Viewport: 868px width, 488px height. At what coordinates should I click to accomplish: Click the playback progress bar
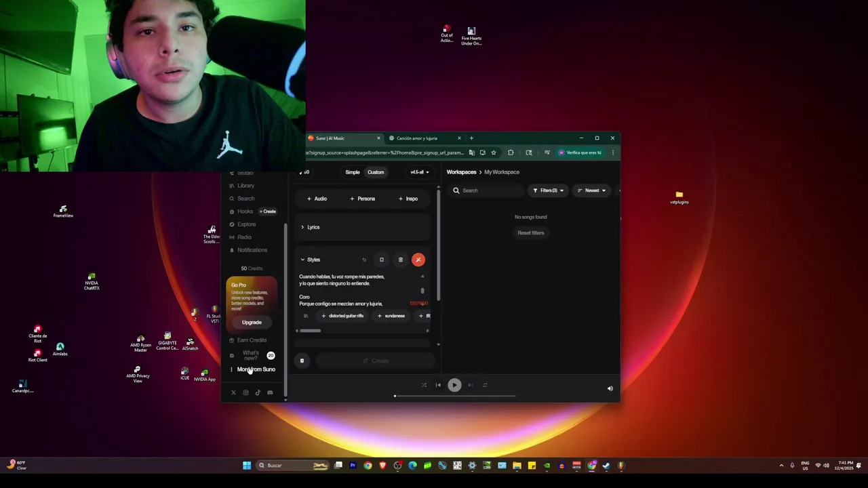point(454,396)
